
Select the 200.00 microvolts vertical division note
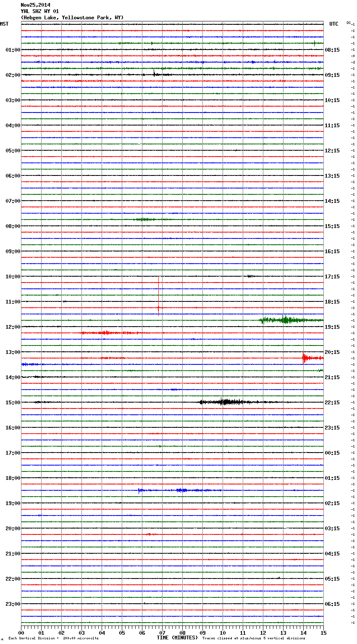tap(53, 638)
